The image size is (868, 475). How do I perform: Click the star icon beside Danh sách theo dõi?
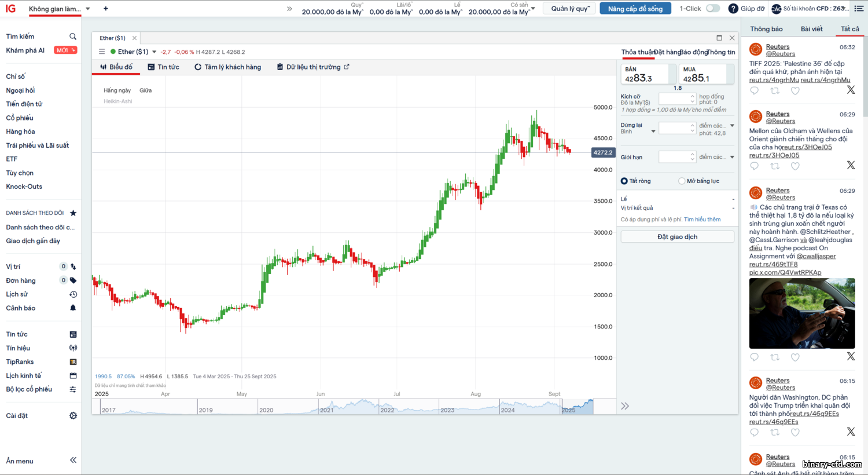73,213
